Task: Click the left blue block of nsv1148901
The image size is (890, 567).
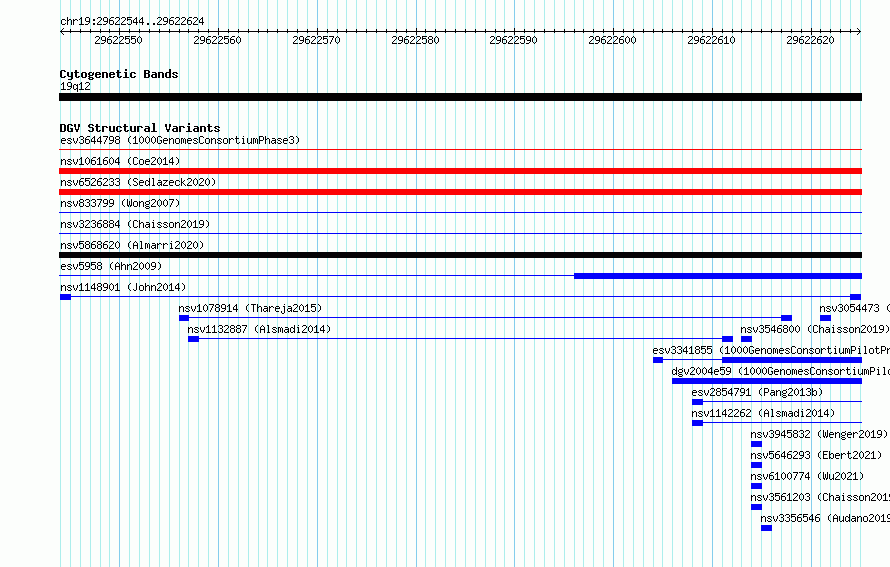Action: pyautogui.click(x=65, y=297)
